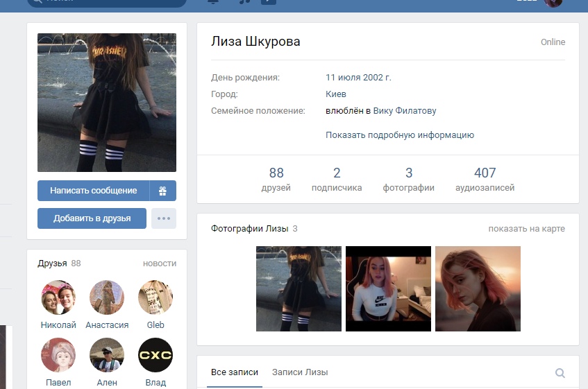588x389 pixels.
Task: Click the name Gleb under avatar
Action: (x=156, y=325)
